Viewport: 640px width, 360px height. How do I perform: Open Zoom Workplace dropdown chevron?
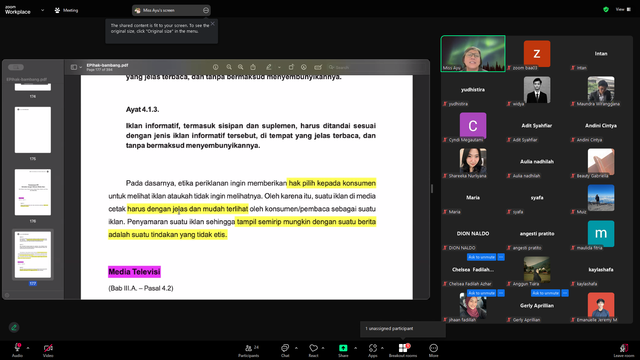coord(42,10)
